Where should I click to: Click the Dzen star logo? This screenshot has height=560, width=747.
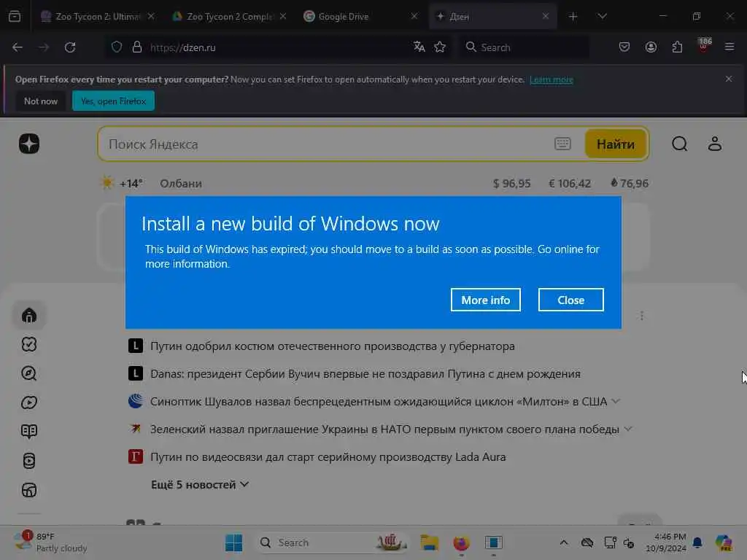29,144
